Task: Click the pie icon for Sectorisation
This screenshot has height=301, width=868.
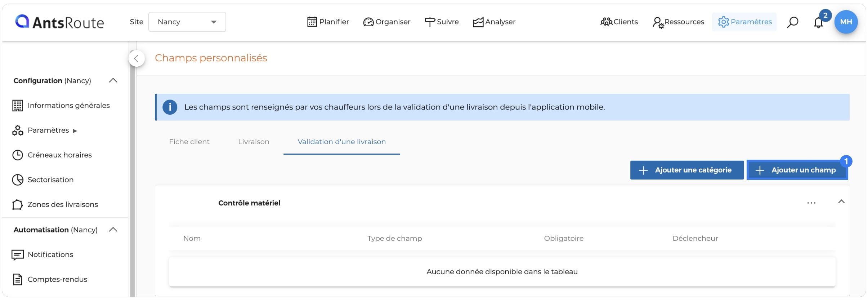Action: (x=18, y=180)
